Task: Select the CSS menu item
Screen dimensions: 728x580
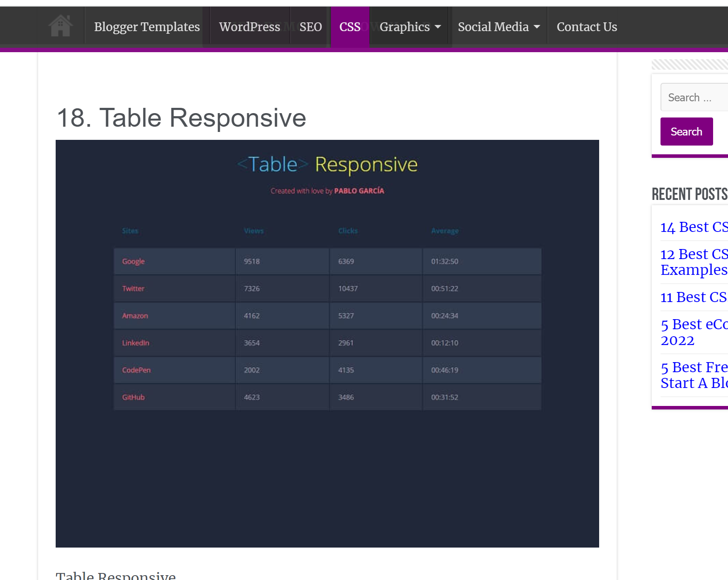Action: [350, 27]
